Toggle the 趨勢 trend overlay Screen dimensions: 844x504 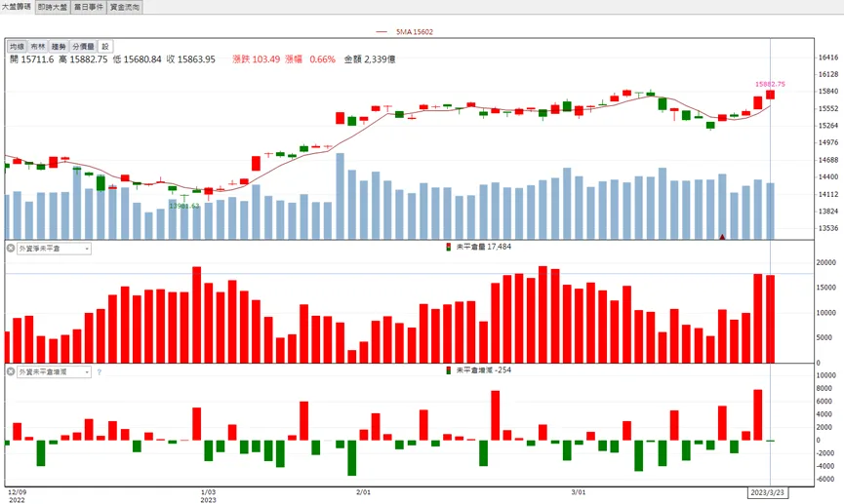pyautogui.click(x=59, y=47)
